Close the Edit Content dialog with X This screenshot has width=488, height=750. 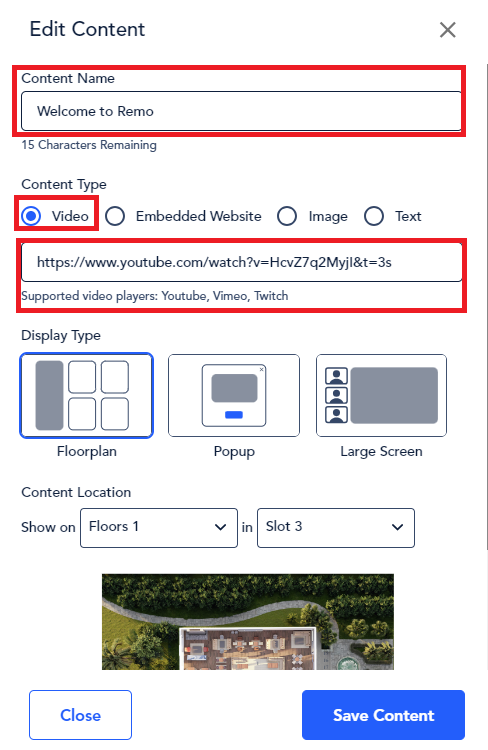coord(447,30)
